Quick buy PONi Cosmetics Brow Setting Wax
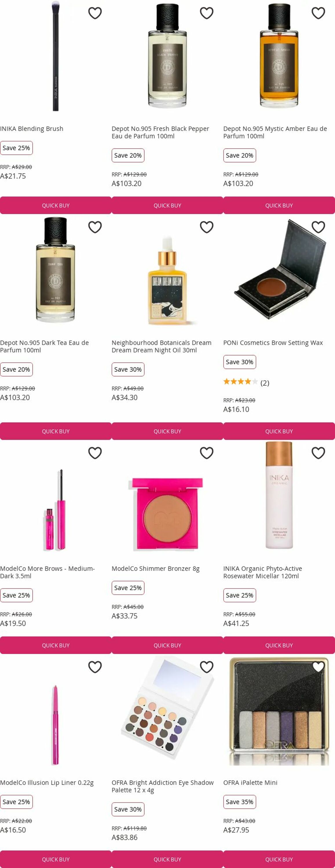 pos(279,431)
